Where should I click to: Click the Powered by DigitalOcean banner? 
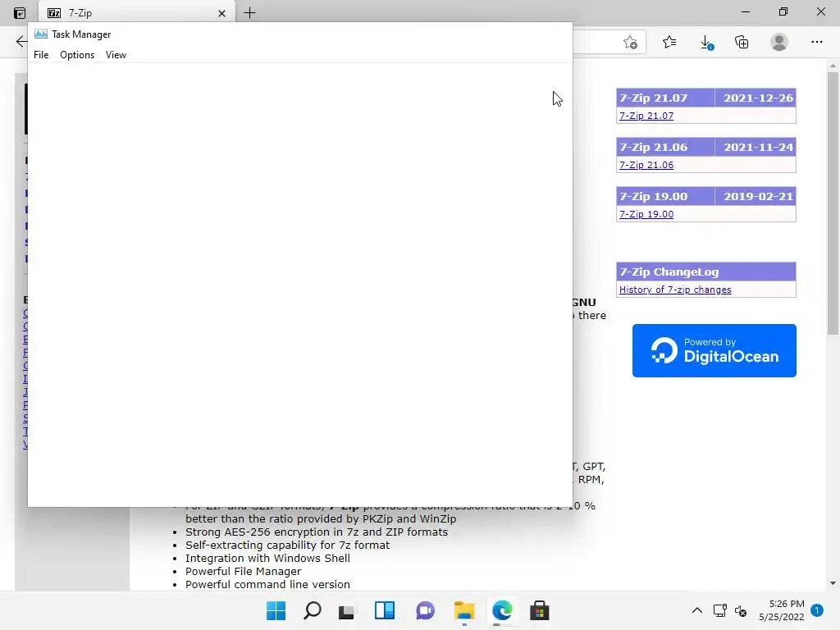pos(714,350)
